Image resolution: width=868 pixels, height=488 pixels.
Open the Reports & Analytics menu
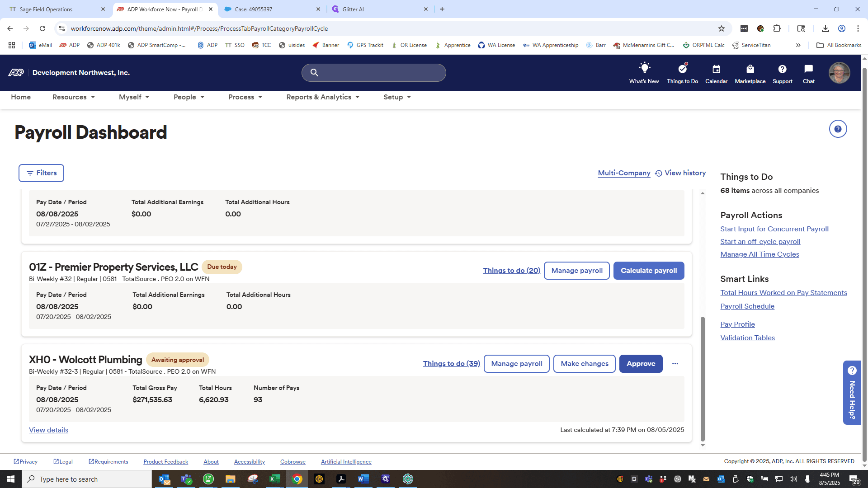pyautogui.click(x=323, y=97)
